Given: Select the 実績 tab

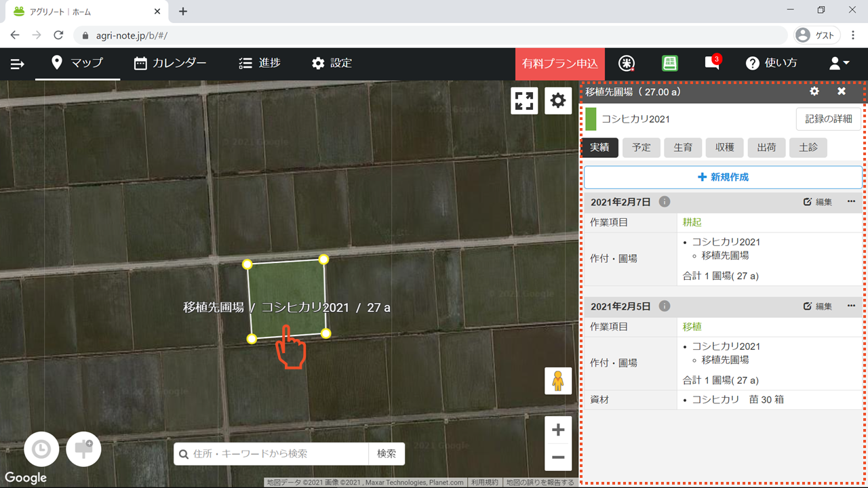Looking at the screenshot, I should (599, 147).
